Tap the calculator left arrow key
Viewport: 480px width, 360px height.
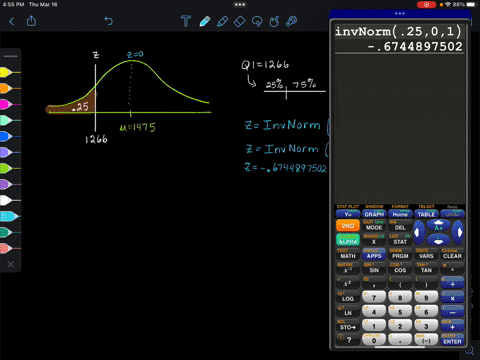pos(419,233)
